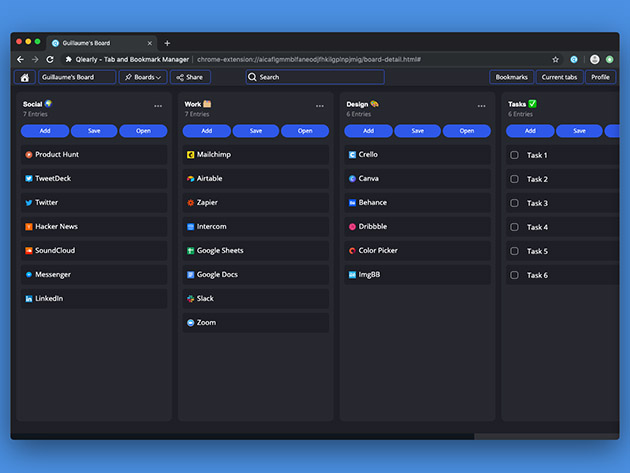Open all Social column links
630x473 pixels.
(x=143, y=131)
